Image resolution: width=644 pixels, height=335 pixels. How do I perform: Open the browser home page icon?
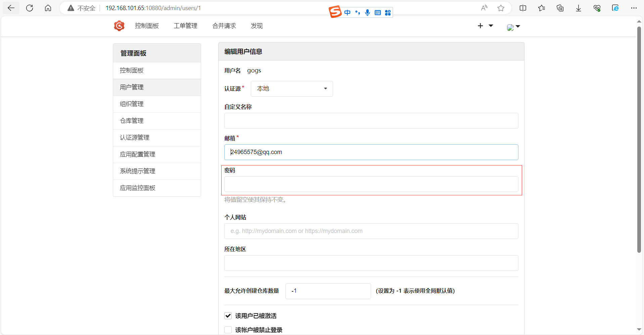(48, 8)
